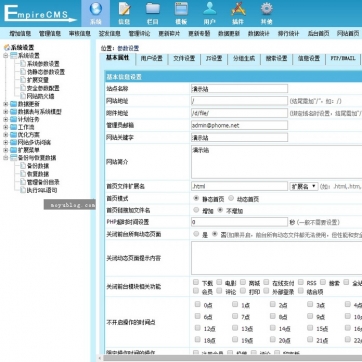Click folder icon beside 工作流
The height and width of the screenshot is (362, 362).
tap(13, 127)
